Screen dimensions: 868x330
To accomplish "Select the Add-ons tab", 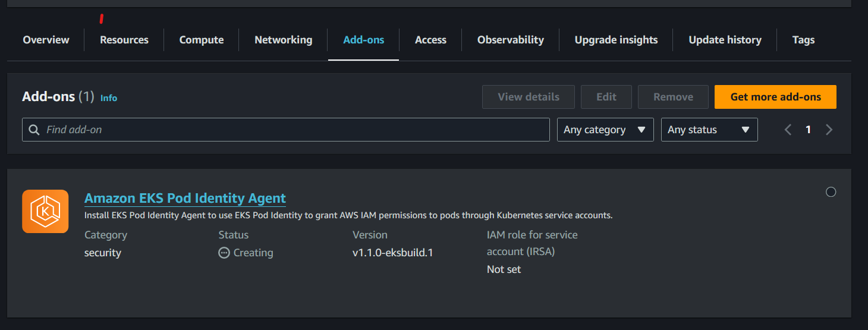I will (364, 40).
